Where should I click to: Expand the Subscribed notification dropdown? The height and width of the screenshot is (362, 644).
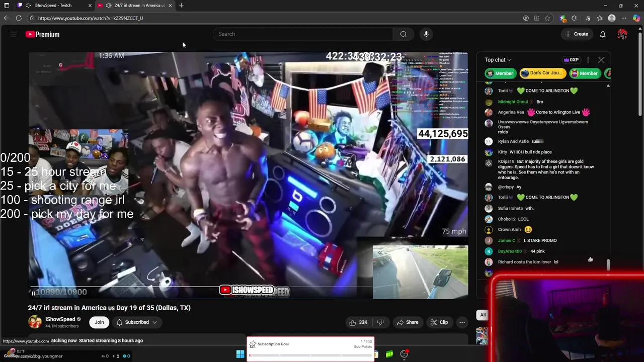(x=137, y=322)
